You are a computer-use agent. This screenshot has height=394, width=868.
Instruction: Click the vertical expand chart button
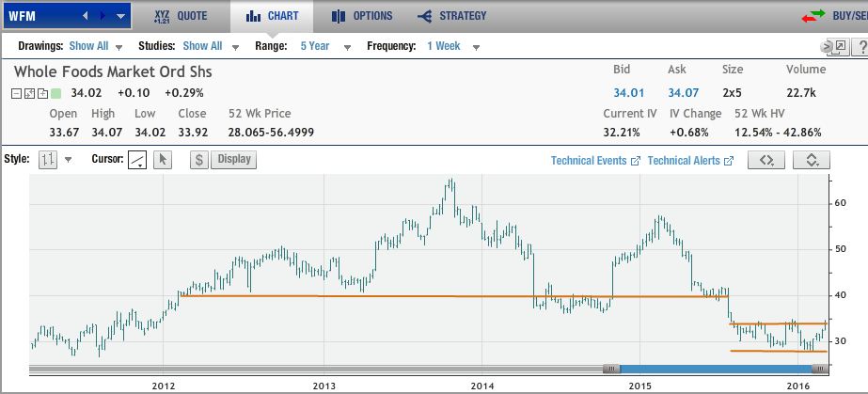812,160
